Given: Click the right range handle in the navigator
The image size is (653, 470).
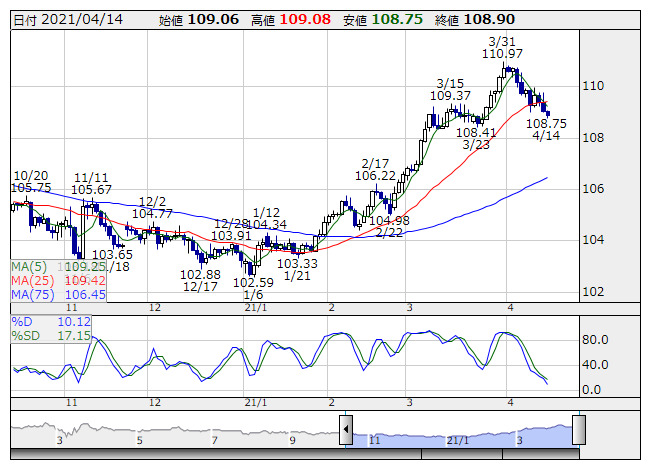Looking at the screenshot, I should click(578, 431).
